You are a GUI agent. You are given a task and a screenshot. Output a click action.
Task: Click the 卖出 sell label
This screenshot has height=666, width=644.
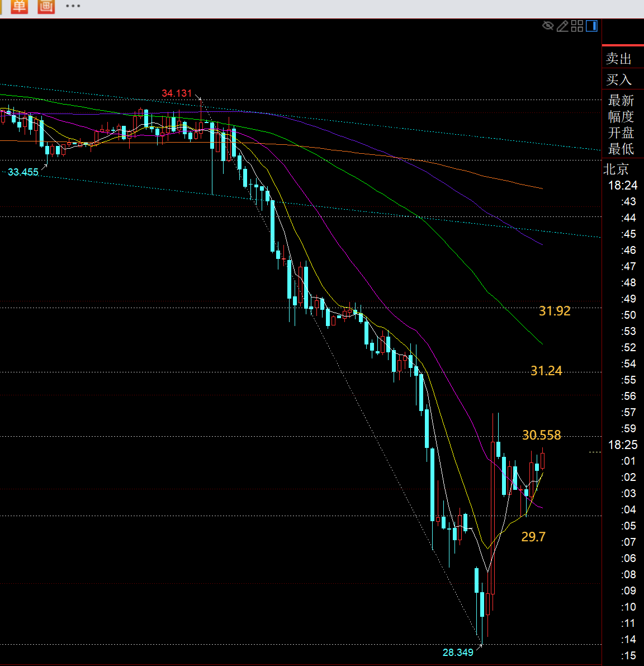619,59
